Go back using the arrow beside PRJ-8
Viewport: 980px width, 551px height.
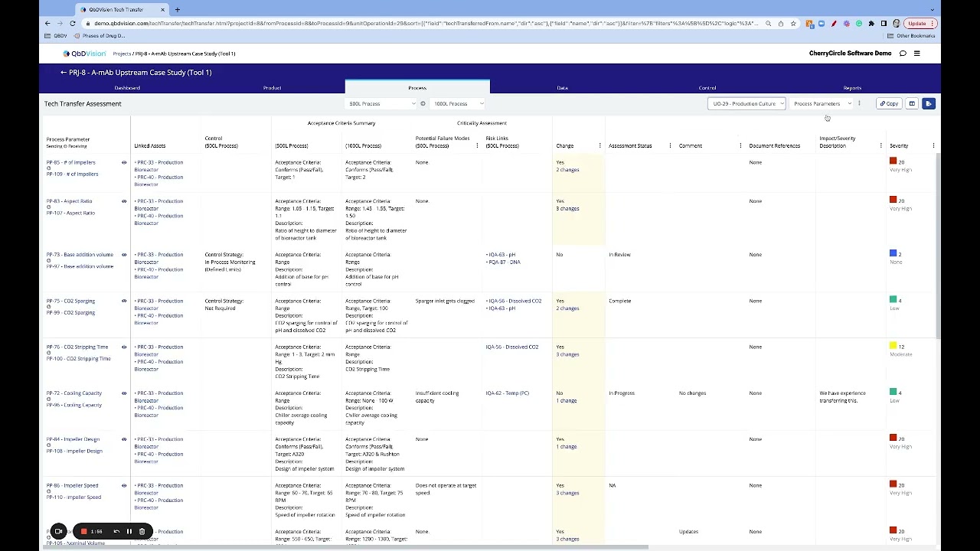coord(64,73)
